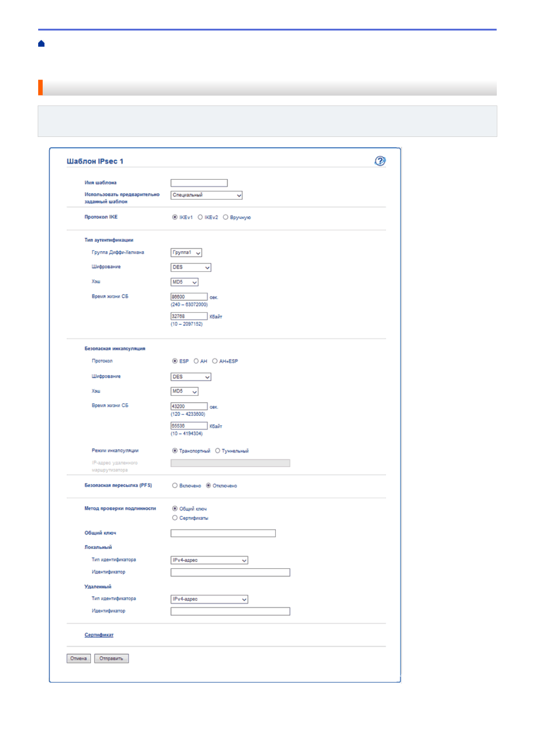The width and height of the screenshot is (535, 756).
Task: Expand the local identifier type IPv4-адрес dropdown
Action: pyautogui.click(x=209, y=560)
